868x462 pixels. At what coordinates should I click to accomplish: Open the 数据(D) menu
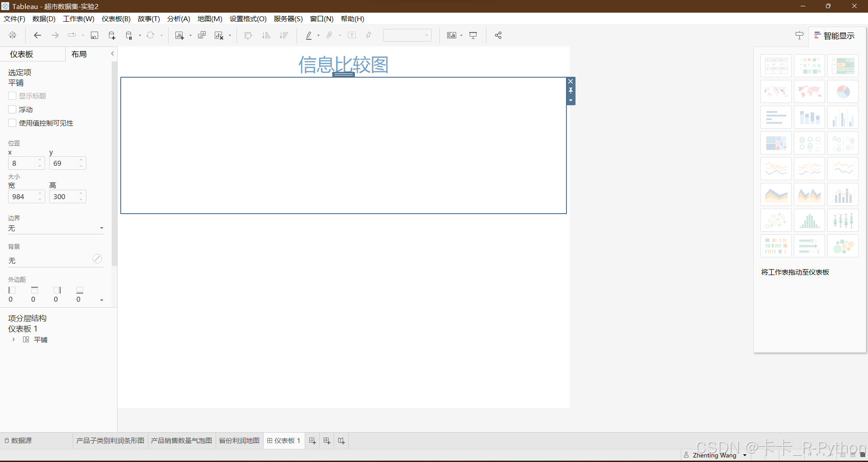pyautogui.click(x=44, y=19)
